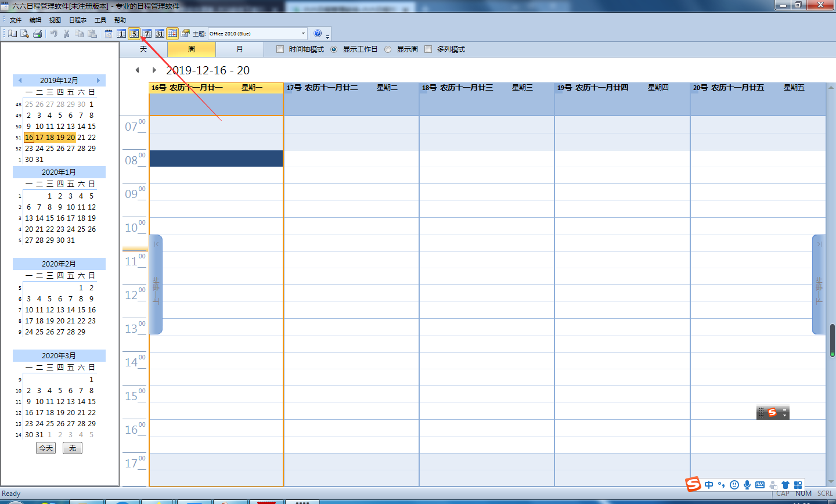The image size is (836, 504).
Task: Open the 帮助 menu
Action: pyautogui.click(x=120, y=20)
